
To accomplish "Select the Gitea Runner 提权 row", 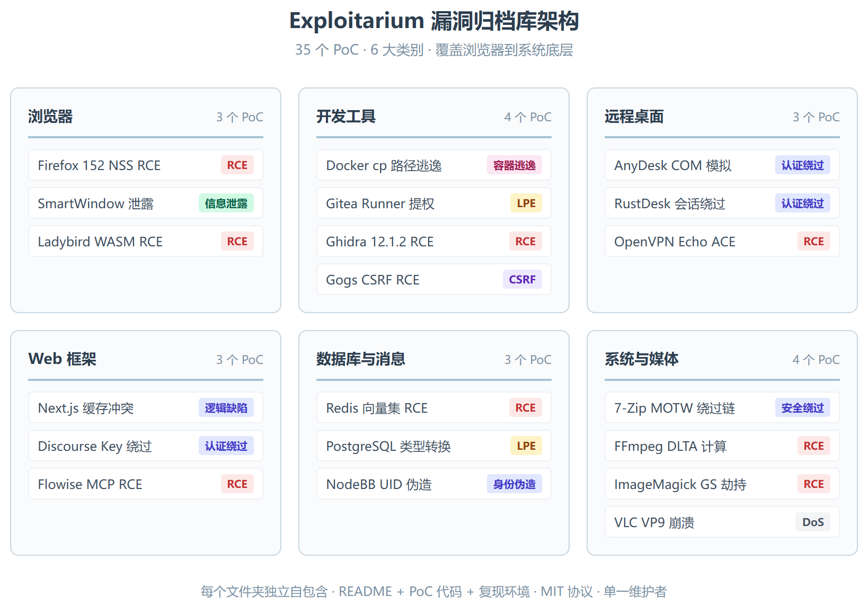I will click(x=434, y=203).
